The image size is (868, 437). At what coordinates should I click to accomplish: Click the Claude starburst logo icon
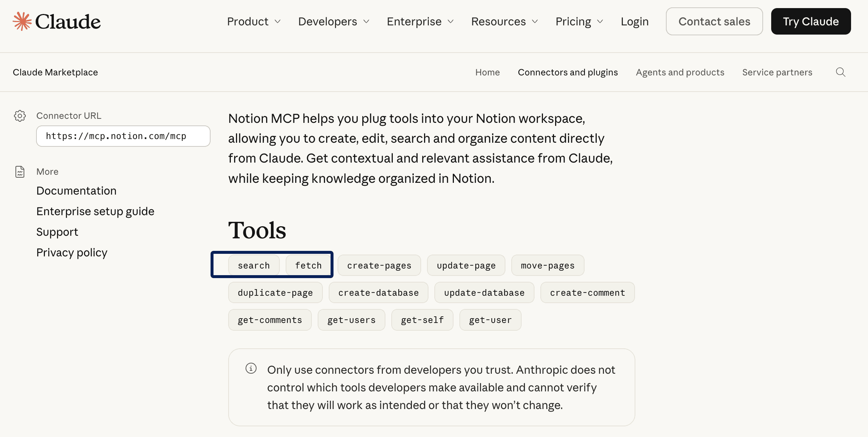pyautogui.click(x=22, y=21)
